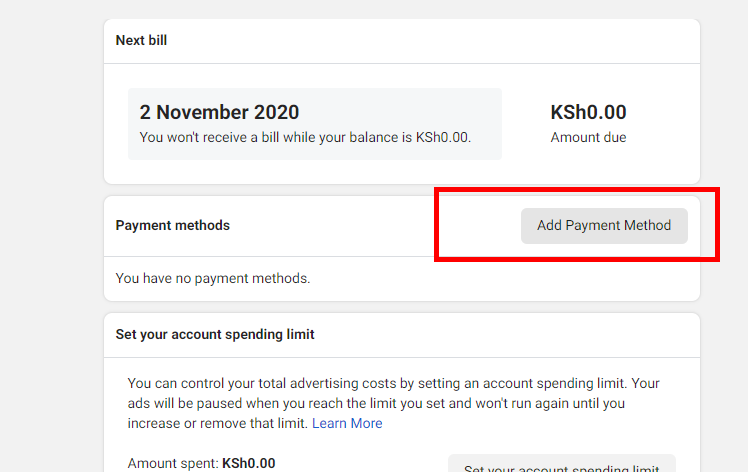Click the word November in the bill date
Image resolution: width=748 pixels, height=472 pixels.
pos(202,113)
